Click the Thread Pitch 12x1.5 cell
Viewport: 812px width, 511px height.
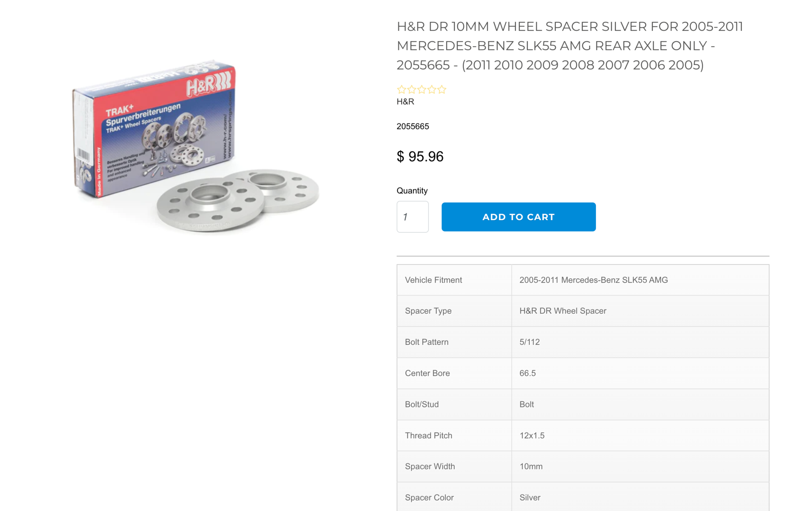click(x=640, y=435)
